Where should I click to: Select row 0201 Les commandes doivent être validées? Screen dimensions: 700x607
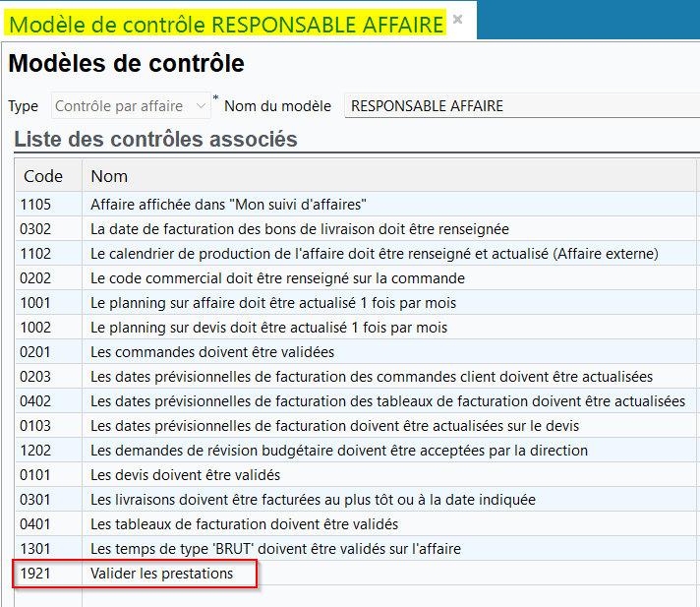[x=356, y=352]
